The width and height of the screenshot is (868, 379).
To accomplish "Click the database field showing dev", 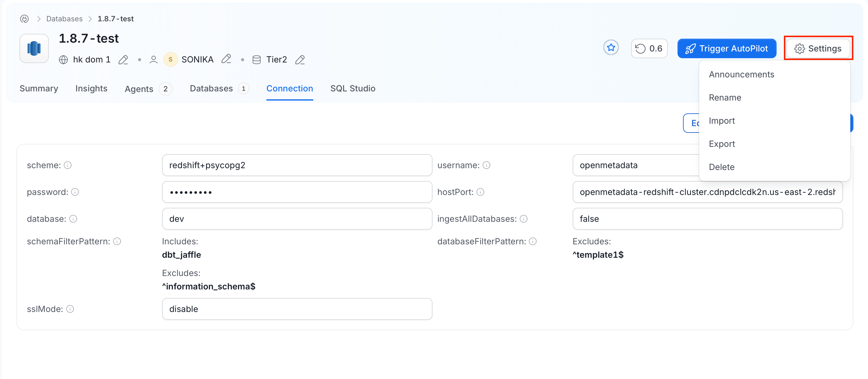I will [x=297, y=219].
